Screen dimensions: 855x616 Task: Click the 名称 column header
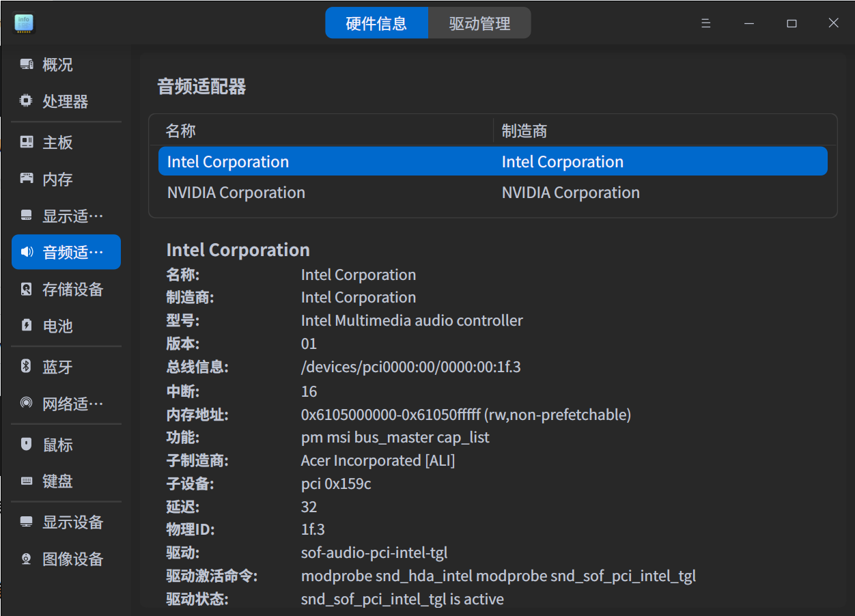(x=180, y=130)
